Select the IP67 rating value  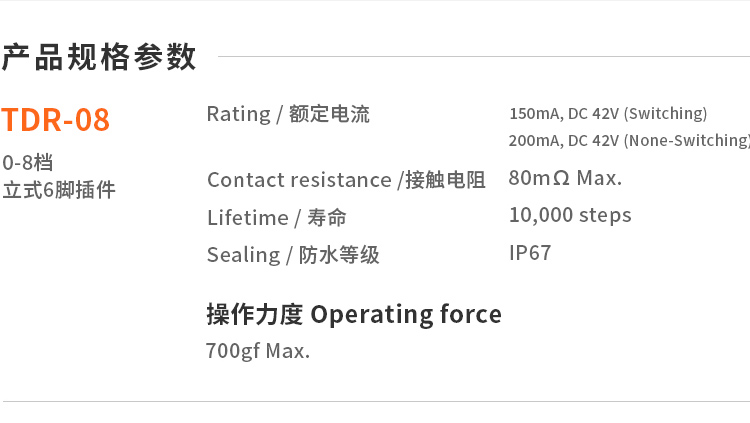530,253
